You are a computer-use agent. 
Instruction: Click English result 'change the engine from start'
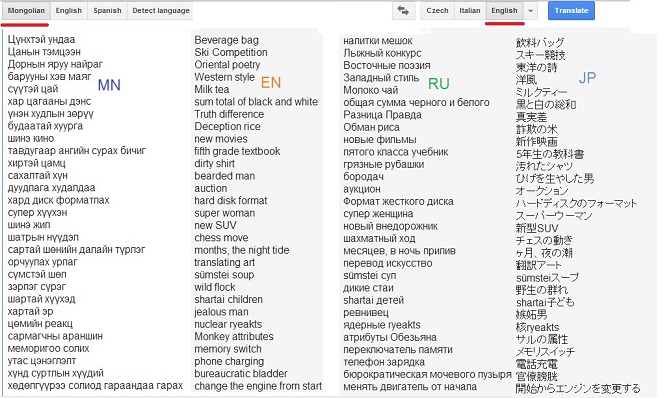click(258, 386)
